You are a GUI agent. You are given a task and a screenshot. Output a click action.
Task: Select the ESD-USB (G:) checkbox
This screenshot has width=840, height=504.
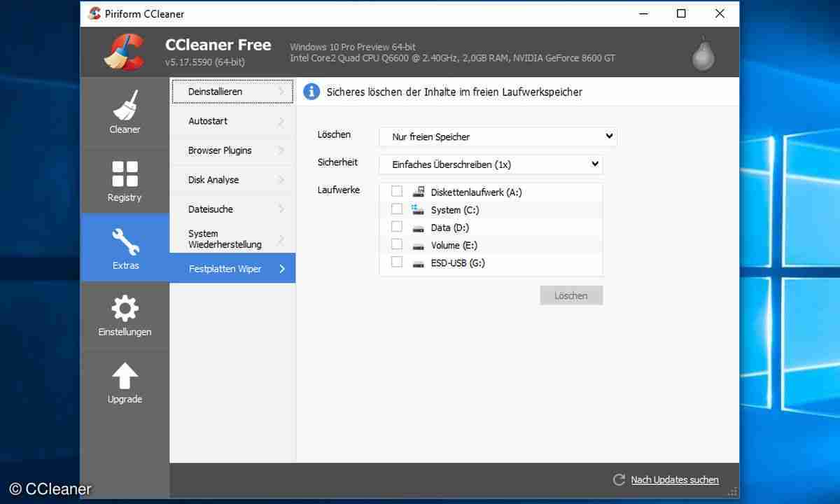[397, 262]
